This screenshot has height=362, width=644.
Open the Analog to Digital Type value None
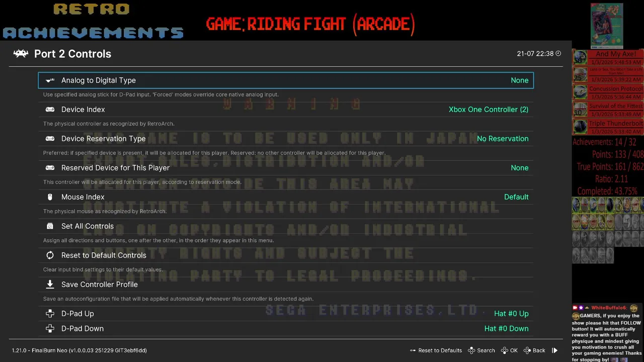coord(519,80)
